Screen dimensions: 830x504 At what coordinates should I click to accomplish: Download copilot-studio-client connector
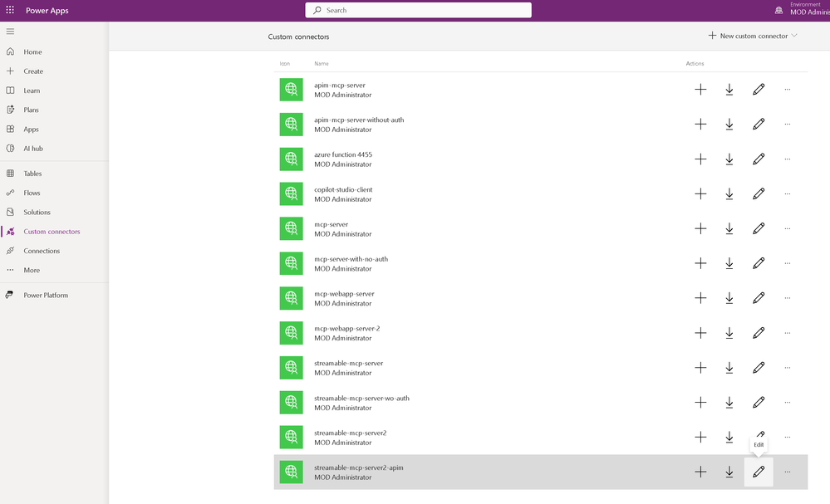(729, 194)
